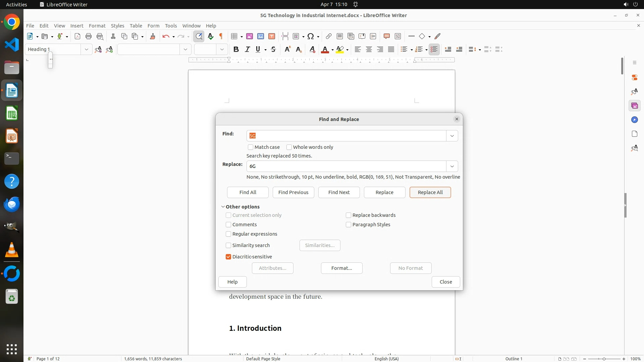Enable the Match case checkbox
The height and width of the screenshot is (362, 644).
[251, 147]
